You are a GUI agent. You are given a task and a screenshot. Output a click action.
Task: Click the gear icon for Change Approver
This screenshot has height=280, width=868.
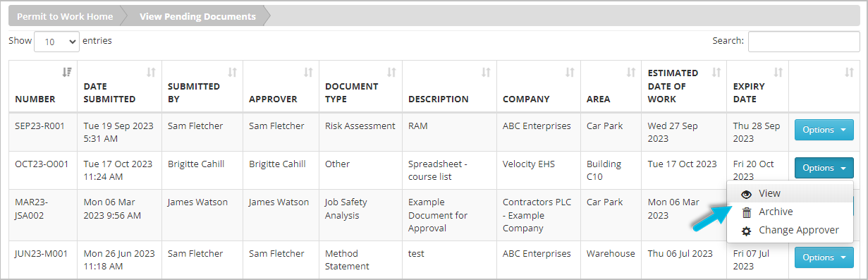(x=746, y=231)
